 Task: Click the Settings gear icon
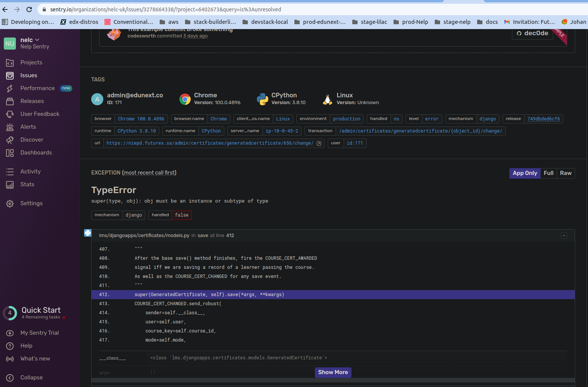(10, 204)
